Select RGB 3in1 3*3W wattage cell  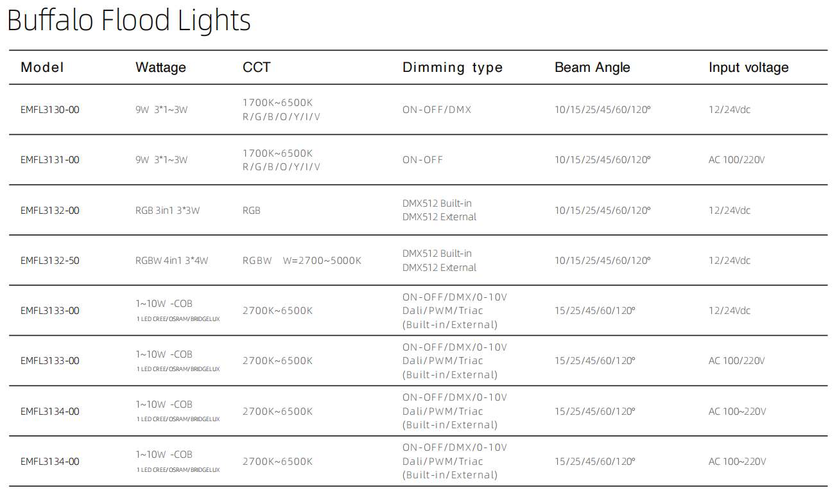[168, 211]
